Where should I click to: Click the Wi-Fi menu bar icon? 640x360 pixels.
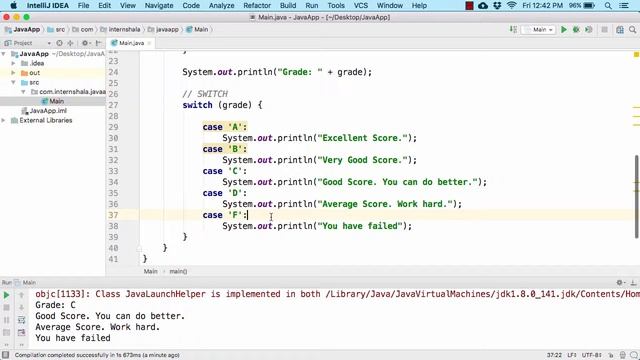pyautogui.click(x=511, y=6)
